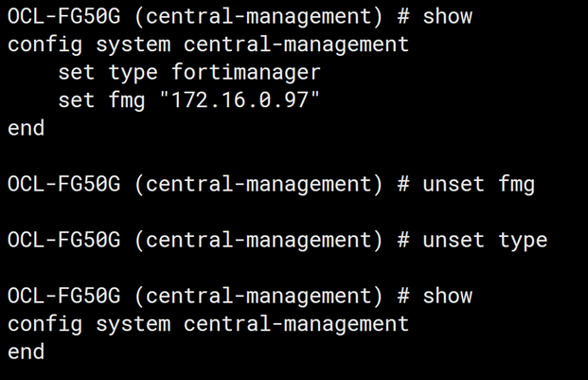588x380 pixels.
Task: Click the hostname "OCL-FG50G" on the first line
Action: pyautogui.click(x=63, y=16)
